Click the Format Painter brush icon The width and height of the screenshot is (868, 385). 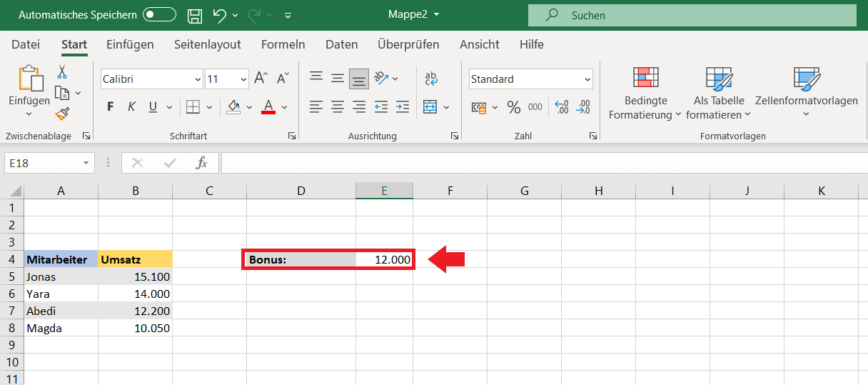62,114
